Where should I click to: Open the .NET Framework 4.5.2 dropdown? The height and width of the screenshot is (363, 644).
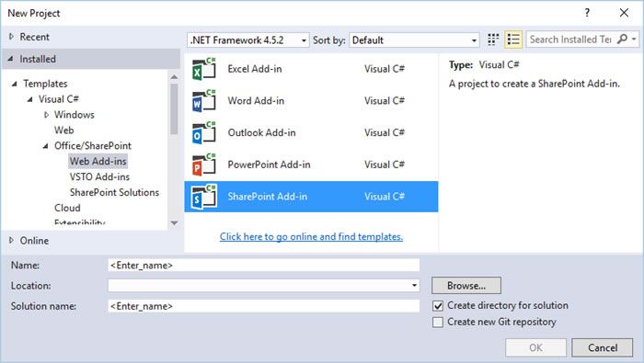(x=248, y=40)
